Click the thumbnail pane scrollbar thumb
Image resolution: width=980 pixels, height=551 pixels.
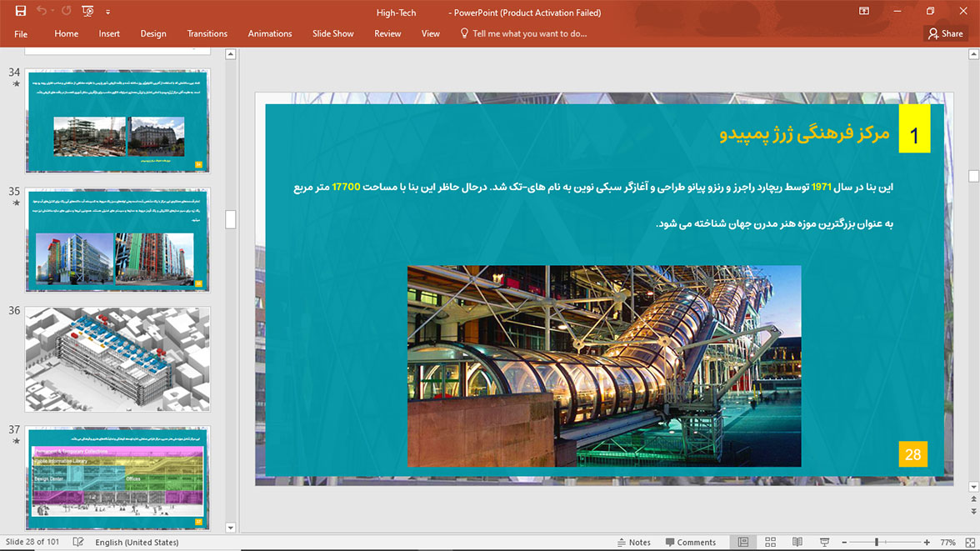click(231, 219)
